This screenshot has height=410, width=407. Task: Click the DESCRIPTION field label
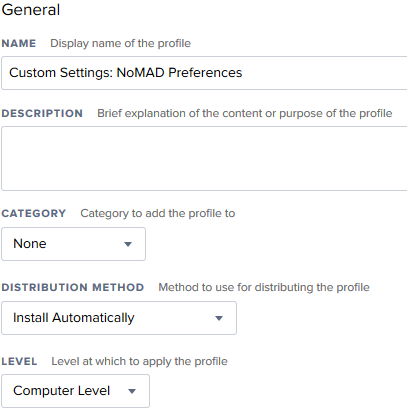click(42, 114)
